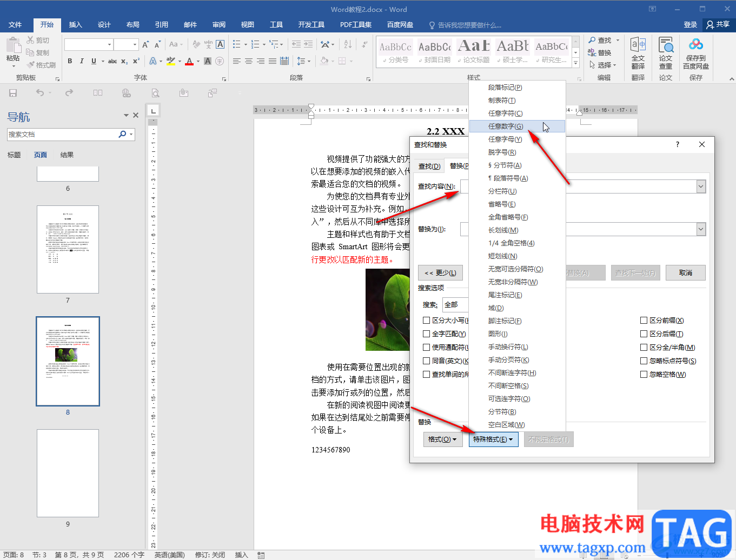Expand the 替换为 history dropdown arrow
Viewport: 736px width, 560px height.
[x=701, y=229]
